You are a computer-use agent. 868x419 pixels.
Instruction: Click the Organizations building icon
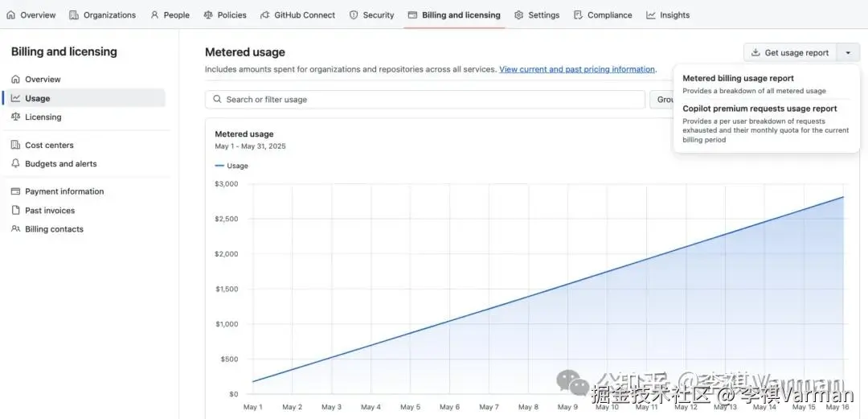coord(74,15)
